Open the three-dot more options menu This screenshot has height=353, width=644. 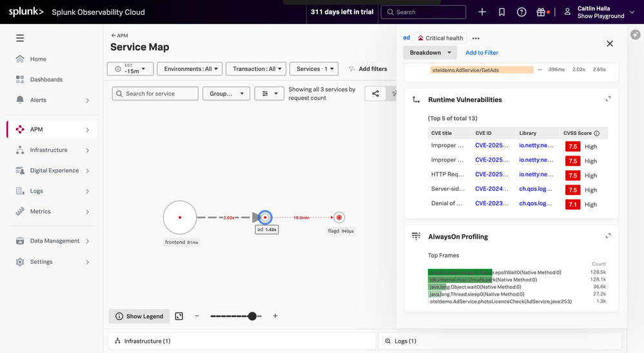(x=476, y=38)
